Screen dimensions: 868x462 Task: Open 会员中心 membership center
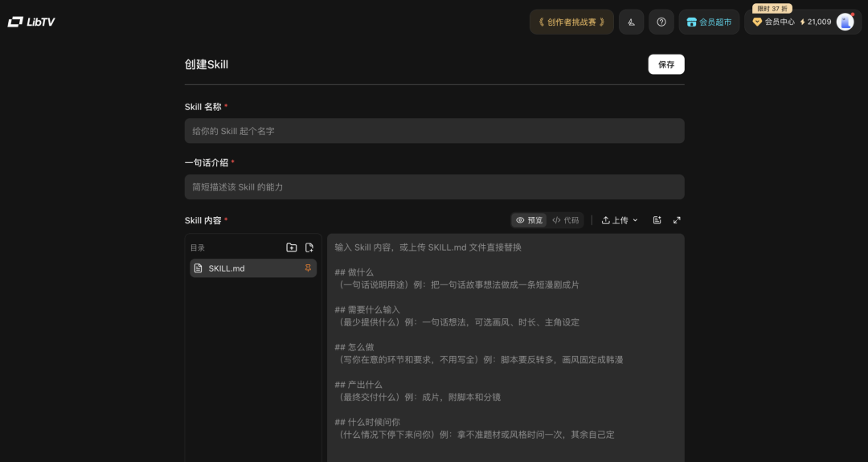click(773, 22)
